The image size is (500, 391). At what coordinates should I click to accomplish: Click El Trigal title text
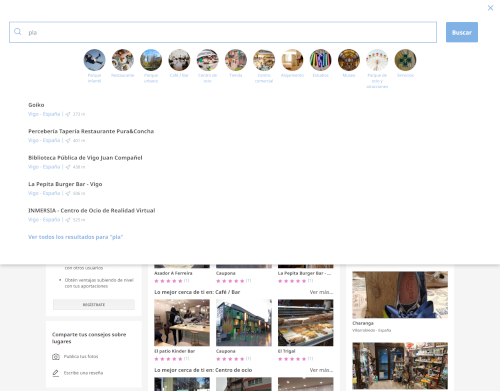click(286, 351)
